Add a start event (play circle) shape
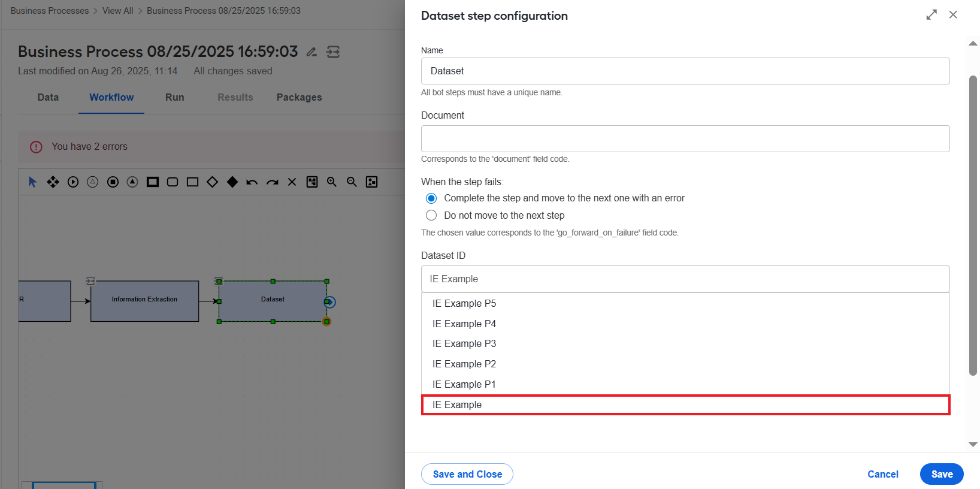Screen dimensions: 980x489 [x=73, y=182]
